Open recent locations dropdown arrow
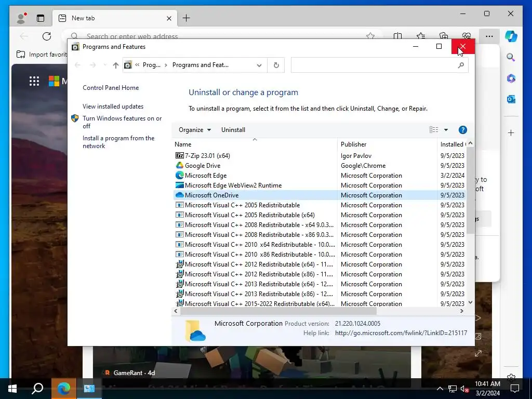Screen dimensions: 532x399 click(x=105, y=65)
